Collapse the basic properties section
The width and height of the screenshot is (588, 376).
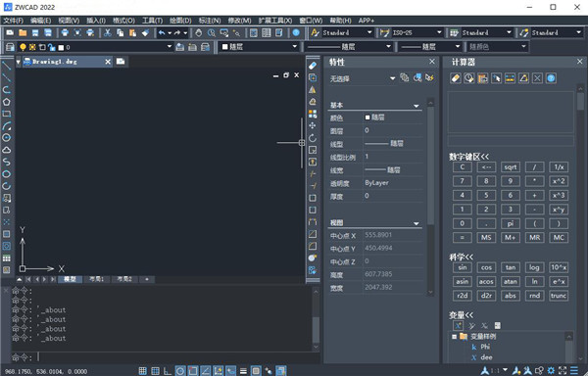click(416, 106)
